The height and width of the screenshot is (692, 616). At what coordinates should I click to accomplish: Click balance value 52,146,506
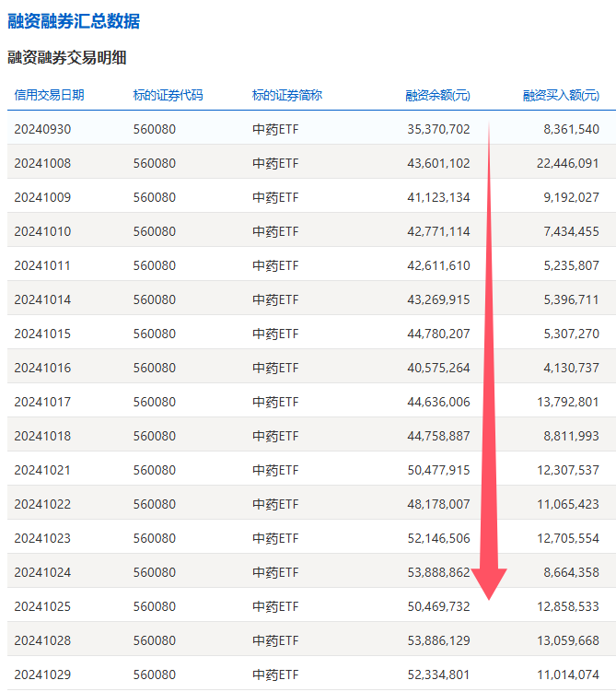click(x=438, y=538)
